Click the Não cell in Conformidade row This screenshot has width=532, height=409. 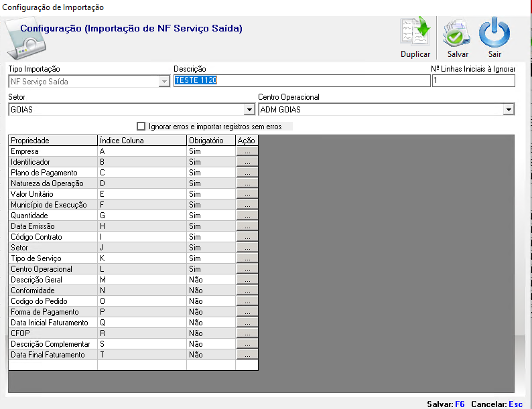click(x=211, y=291)
